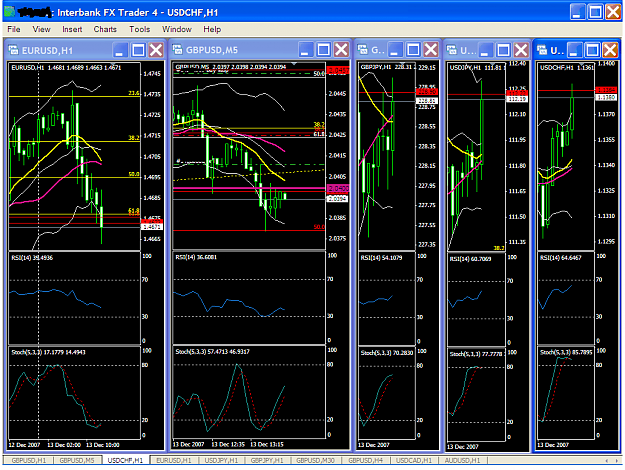Viewport: 625px width, 470px height.
Task: Open the Help menu
Action: (212, 29)
